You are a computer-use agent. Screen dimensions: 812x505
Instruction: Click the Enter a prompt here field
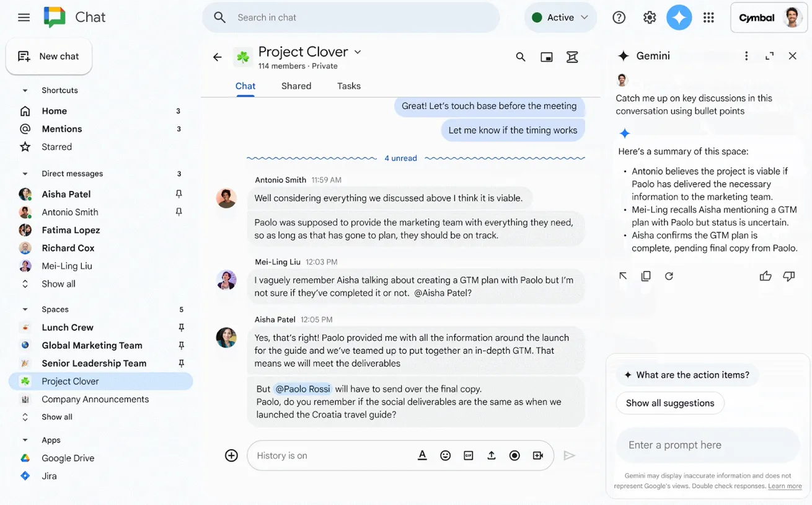pyautogui.click(x=707, y=445)
